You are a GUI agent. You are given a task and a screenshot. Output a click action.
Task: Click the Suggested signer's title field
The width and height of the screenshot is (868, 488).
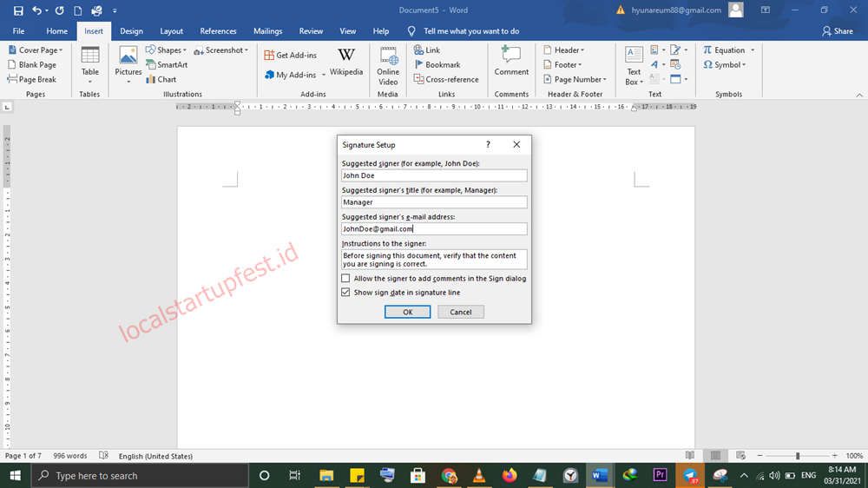(434, 202)
